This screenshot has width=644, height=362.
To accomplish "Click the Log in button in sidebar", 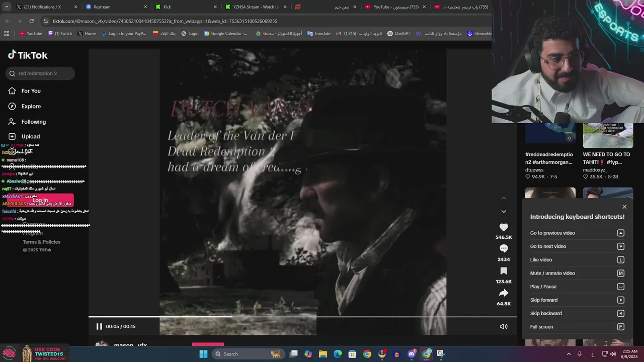I will coord(40,200).
